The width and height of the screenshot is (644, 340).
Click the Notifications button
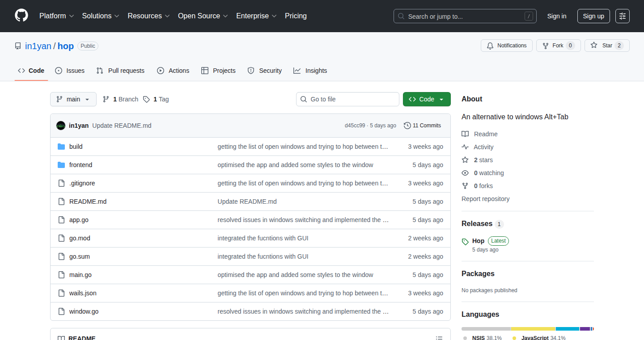pos(507,46)
